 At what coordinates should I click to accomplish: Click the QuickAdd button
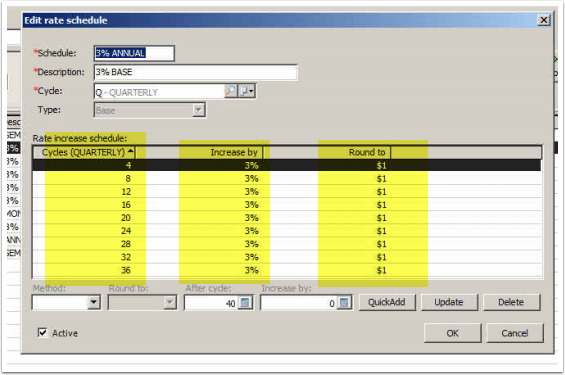click(x=387, y=302)
